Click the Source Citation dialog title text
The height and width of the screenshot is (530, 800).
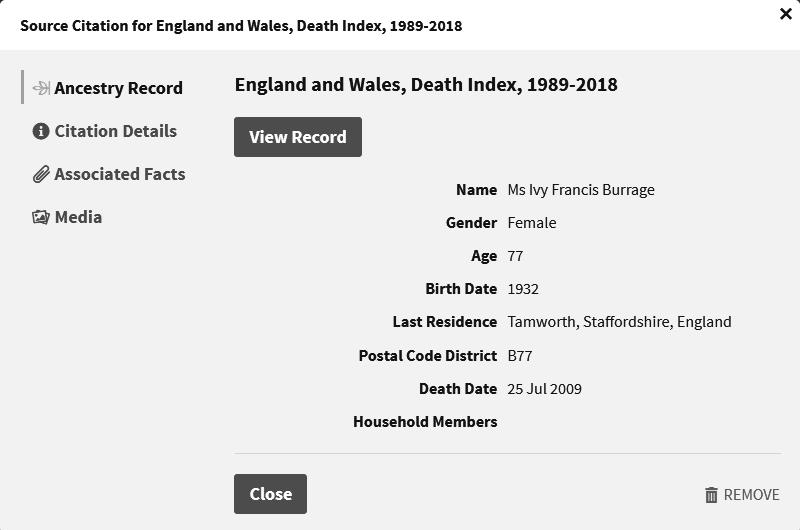[241, 26]
